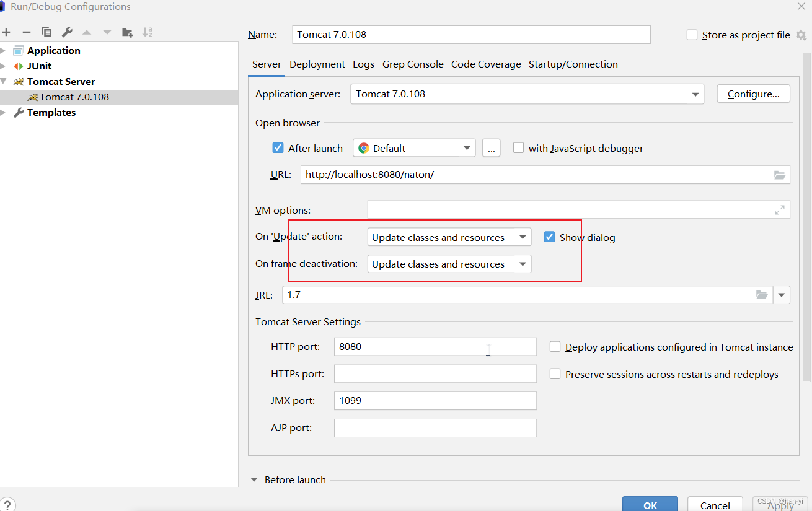Confirm with the OK button
The image size is (812, 511).
pos(650,505)
